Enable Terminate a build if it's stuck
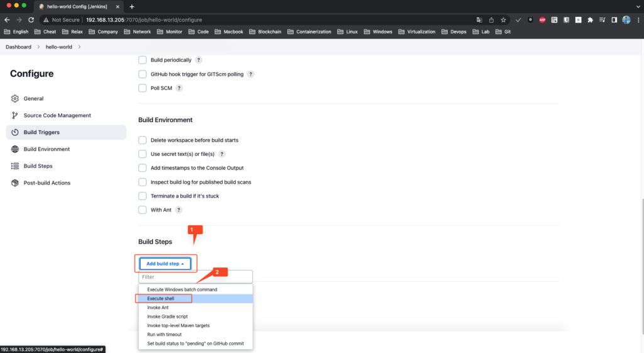The height and width of the screenshot is (353, 644). [x=143, y=196]
